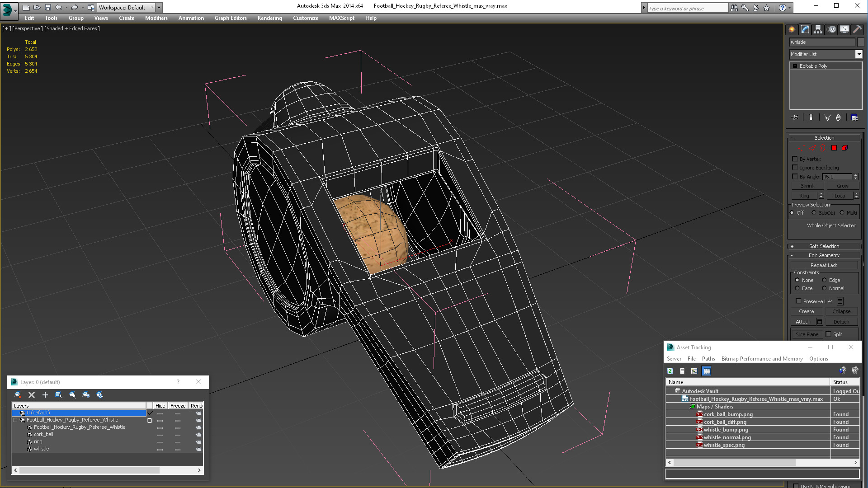Click the Shrink selection icon
Image resolution: width=868 pixels, height=488 pixels.
tap(807, 185)
